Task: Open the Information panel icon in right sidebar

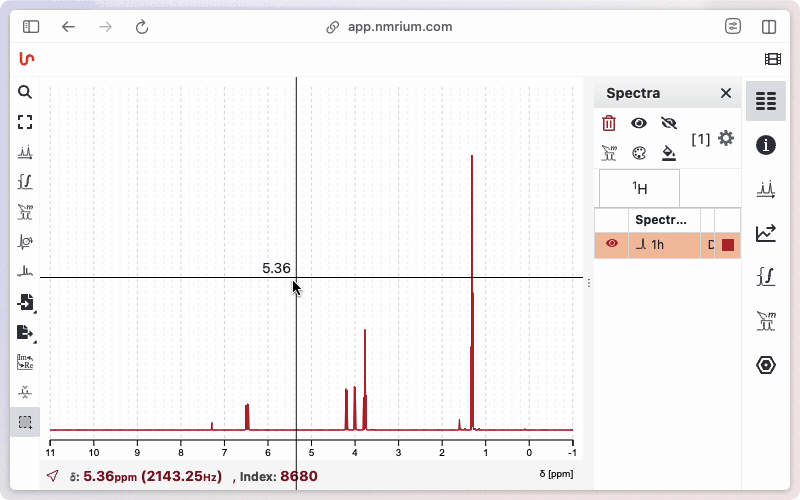Action: pyautogui.click(x=766, y=145)
